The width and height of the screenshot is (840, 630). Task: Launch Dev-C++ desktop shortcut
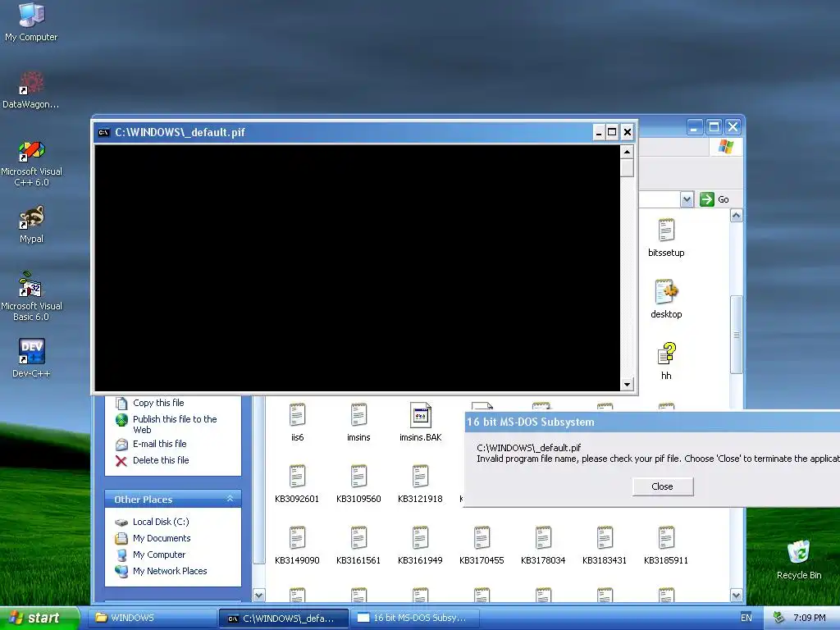pyautogui.click(x=31, y=358)
